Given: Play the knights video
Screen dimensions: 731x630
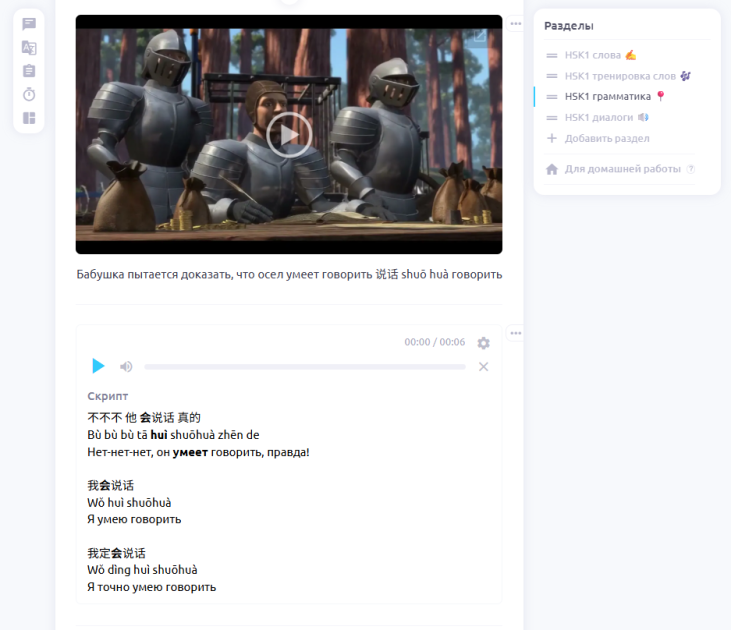Looking at the screenshot, I should [x=289, y=135].
